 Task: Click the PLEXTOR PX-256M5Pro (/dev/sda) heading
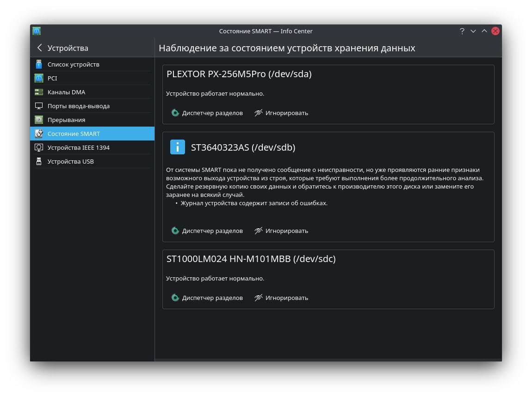pos(239,74)
